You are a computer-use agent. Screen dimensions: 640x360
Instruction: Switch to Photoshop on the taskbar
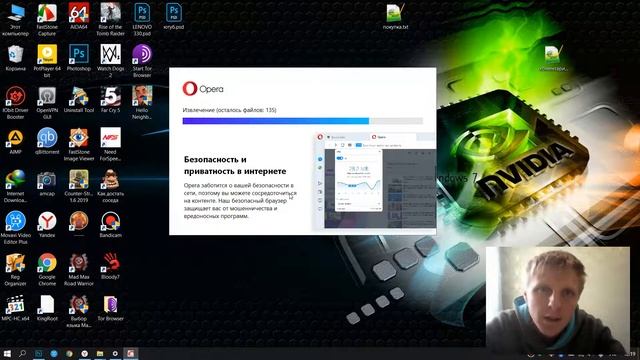point(38,353)
